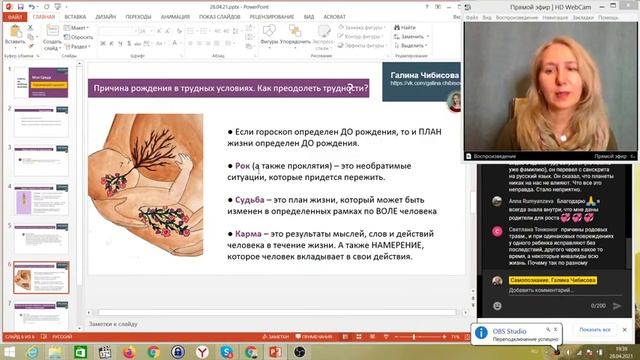Select slide 1 thumbnail
The width and height of the screenshot is (640, 360).
point(41,83)
